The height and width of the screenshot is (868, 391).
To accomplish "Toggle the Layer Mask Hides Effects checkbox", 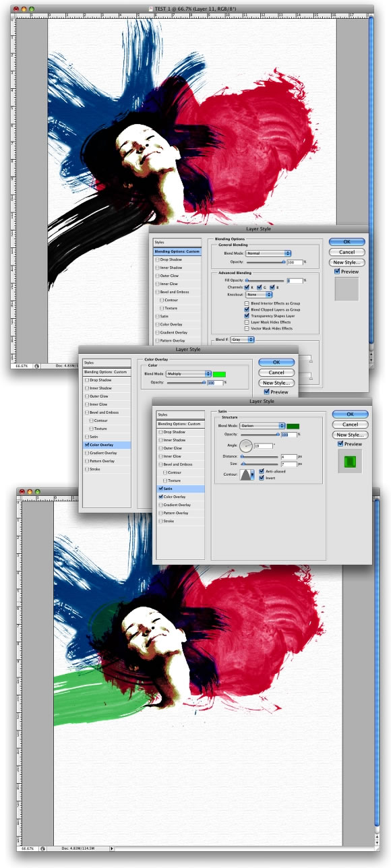I will pos(247,322).
